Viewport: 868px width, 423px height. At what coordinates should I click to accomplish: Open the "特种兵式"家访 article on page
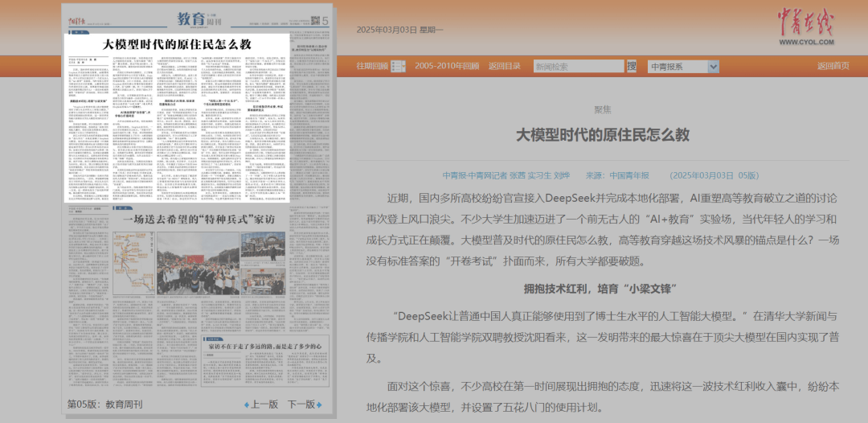199,219
